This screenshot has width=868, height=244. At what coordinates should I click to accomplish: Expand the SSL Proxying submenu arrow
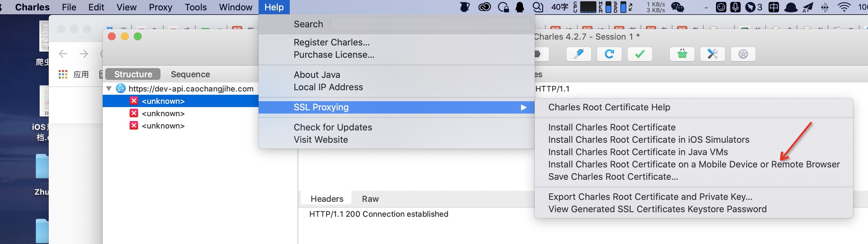(x=523, y=107)
